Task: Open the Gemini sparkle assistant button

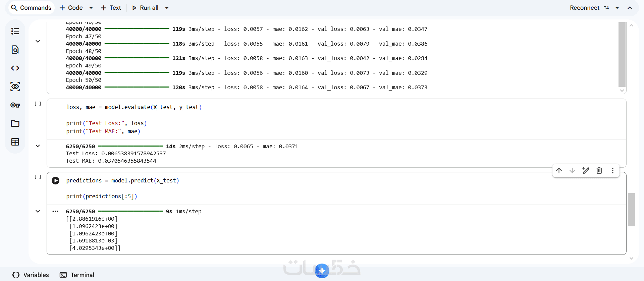Action: (322, 271)
